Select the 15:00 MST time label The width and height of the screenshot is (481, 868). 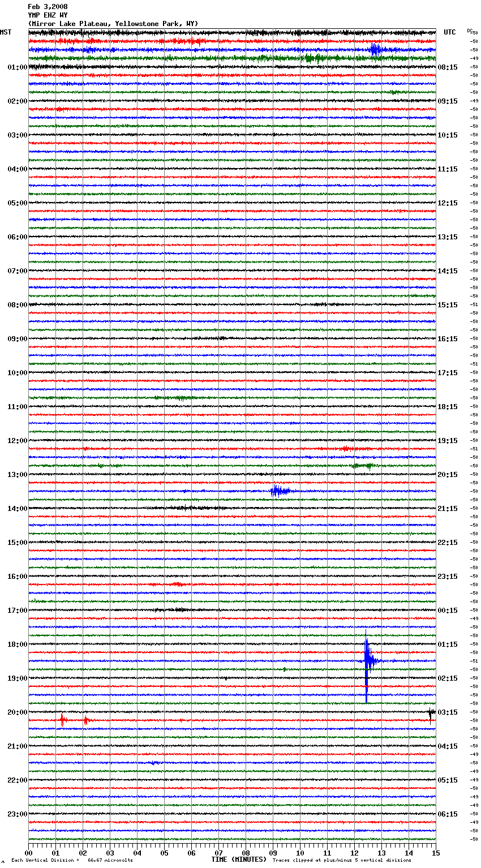18,543
